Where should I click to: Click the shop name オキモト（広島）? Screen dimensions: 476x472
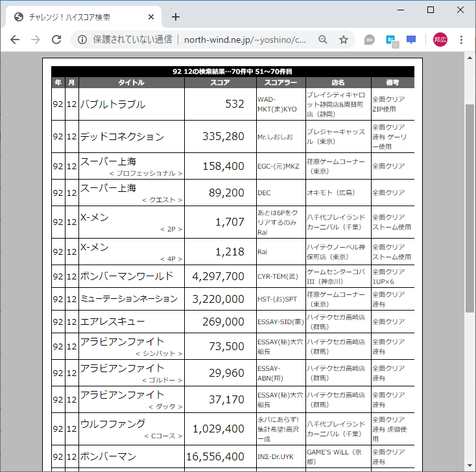click(x=331, y=193)
